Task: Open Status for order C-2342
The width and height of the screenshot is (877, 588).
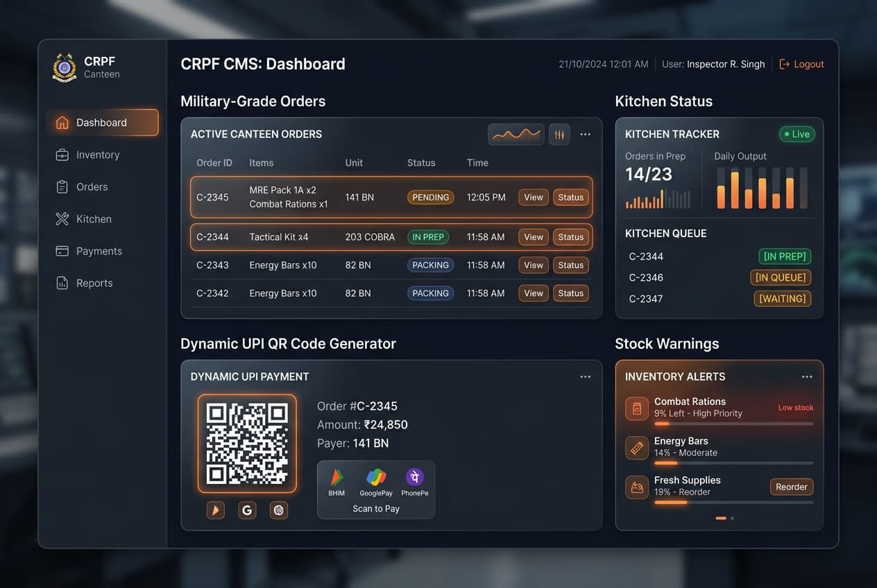Action: (x=571, y=293)
